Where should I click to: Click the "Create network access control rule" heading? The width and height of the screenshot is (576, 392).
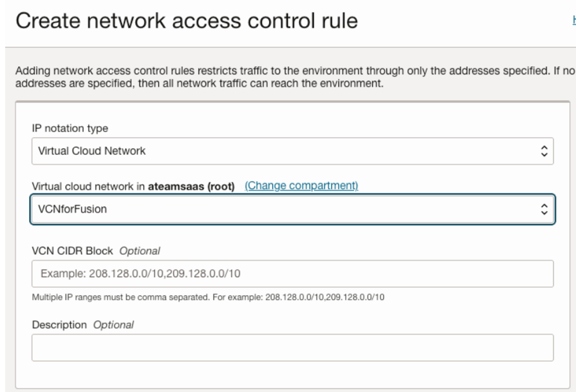(x=187, y=21)
